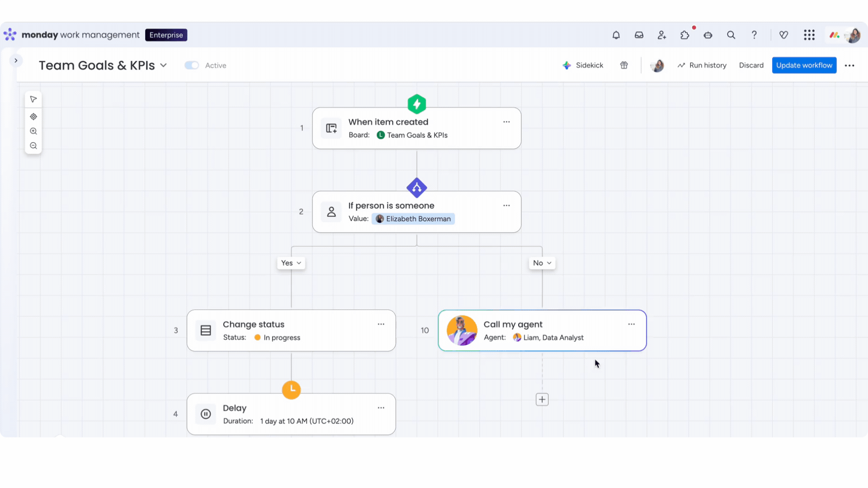Open the inbox tray icon
This screenshot has width=868, height=488.
(639, 35)
